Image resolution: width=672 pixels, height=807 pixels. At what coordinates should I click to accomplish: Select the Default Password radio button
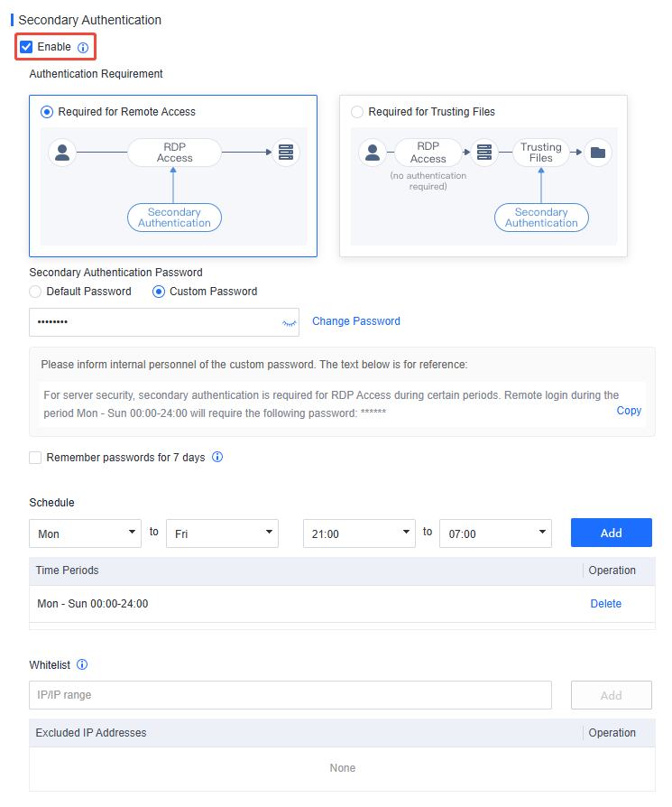(x=35, y=292)
